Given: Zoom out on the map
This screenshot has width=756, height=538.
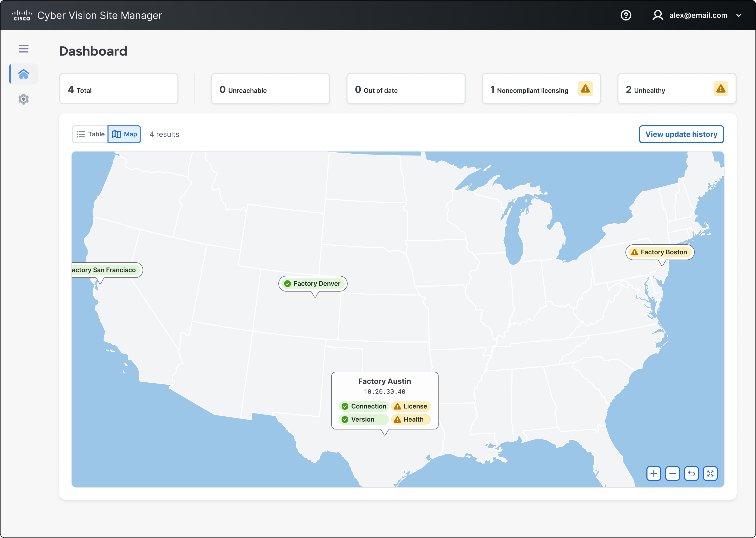Looking at the screenshot, I should coord(673,474).
